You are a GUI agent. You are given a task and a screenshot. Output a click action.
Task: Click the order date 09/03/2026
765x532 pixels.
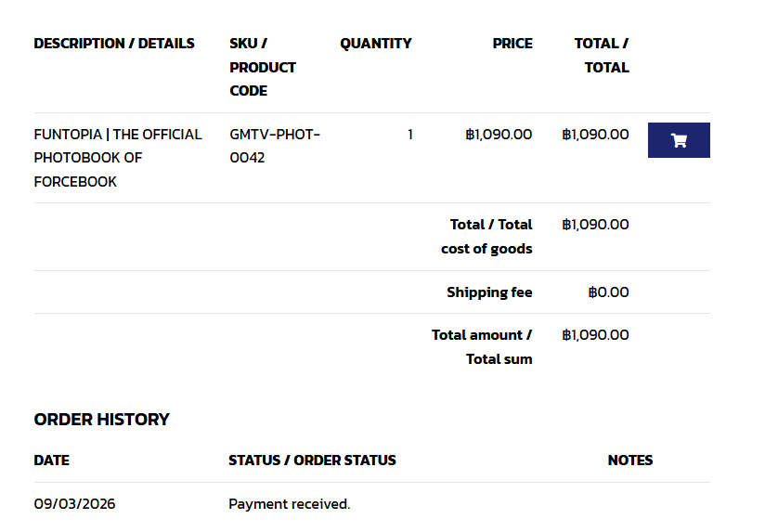(74, 504)
